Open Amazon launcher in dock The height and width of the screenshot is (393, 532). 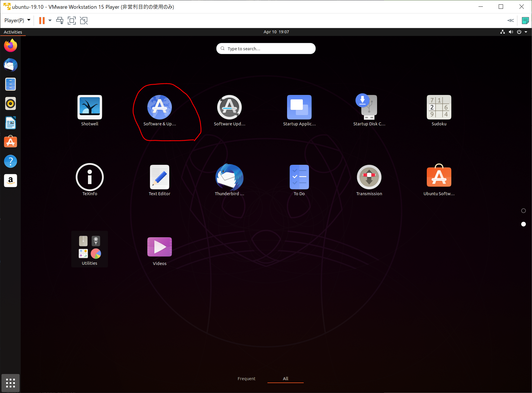pyautogui.click(x=11, y=181)
